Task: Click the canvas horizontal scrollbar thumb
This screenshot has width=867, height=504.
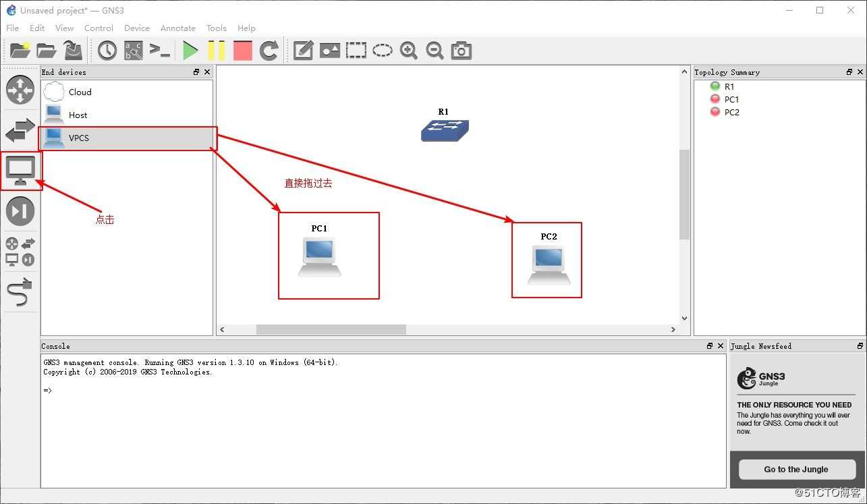Action: point(331,329)
